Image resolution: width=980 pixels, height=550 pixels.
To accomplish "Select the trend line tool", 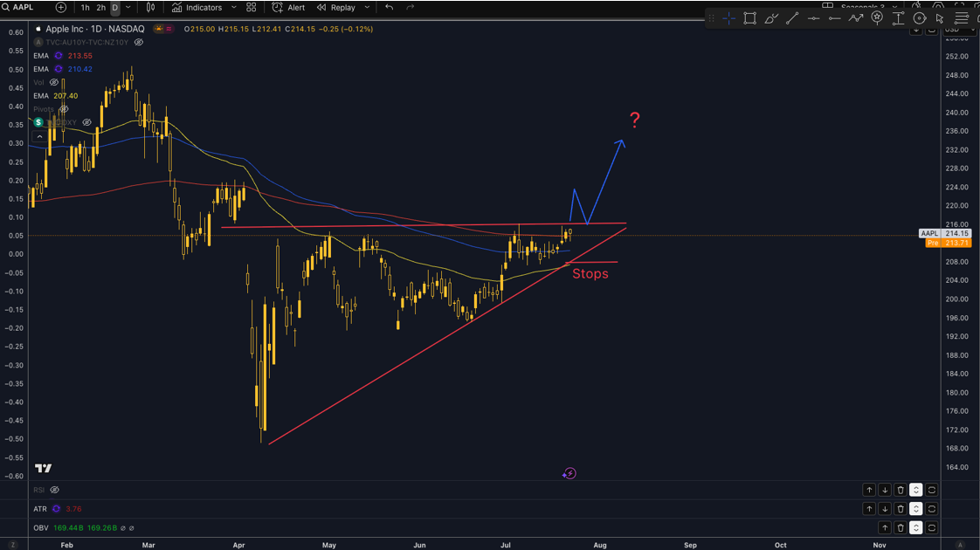I will 792,18.
